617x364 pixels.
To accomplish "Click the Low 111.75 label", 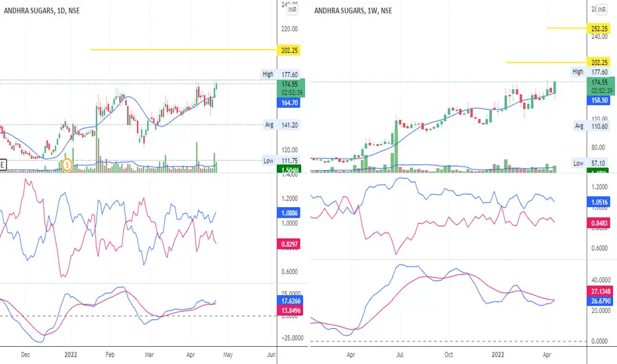I will [281, 160].
